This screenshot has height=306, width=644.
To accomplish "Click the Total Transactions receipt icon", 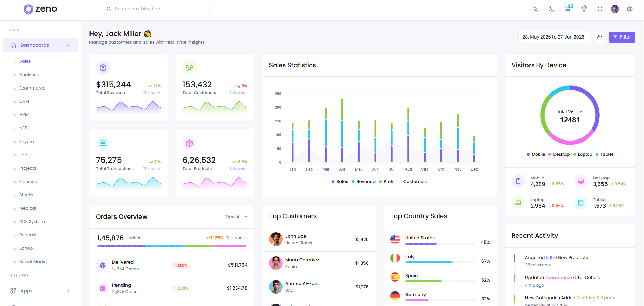I will click(x=103, y=143).
